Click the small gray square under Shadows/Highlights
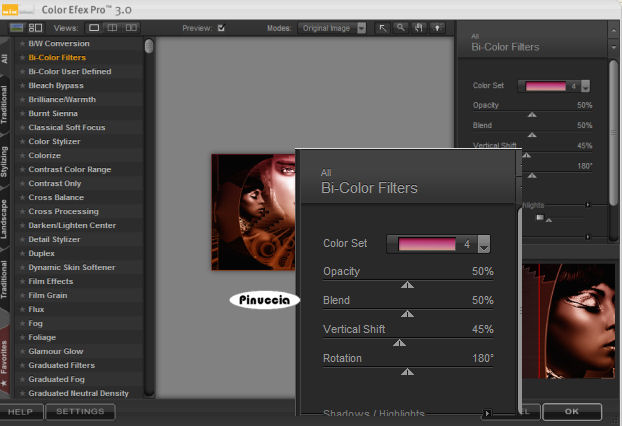Image resolution: width=622 pixels, height=426 pixels. point(539,217)
